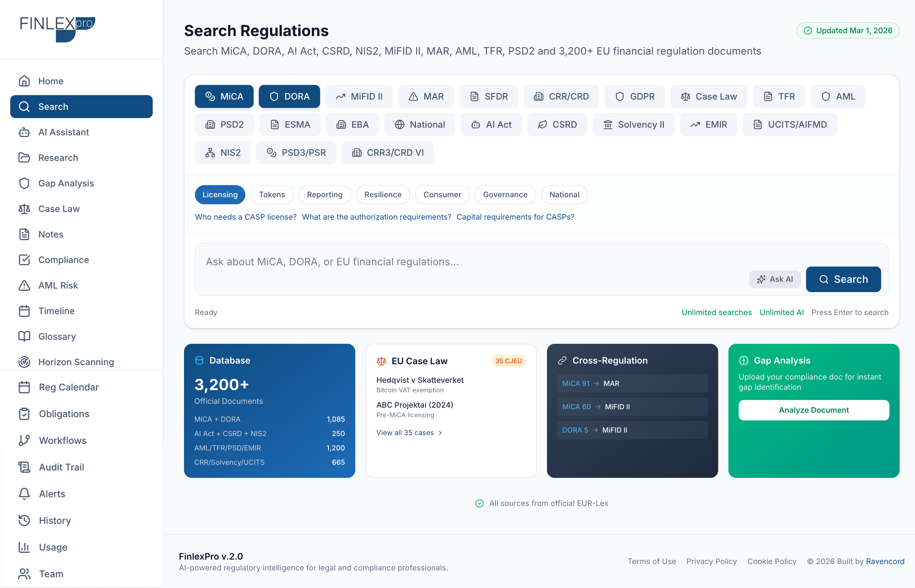Open 'Capital requirements for CASPs?' suggestion

(515, 216)
